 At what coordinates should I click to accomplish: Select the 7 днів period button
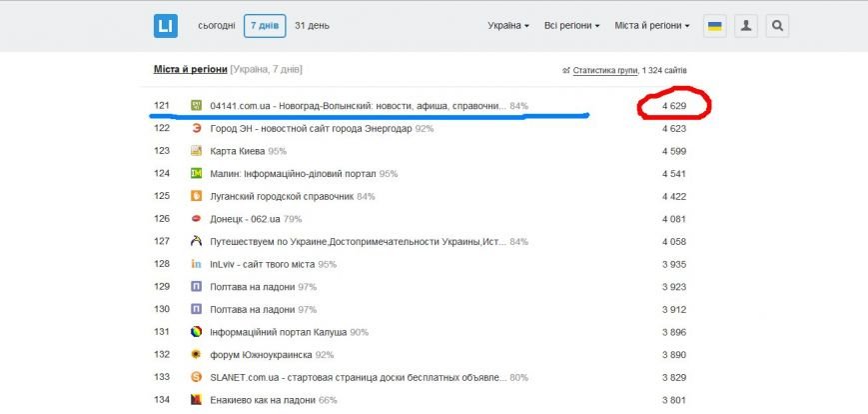pos(265,26)
